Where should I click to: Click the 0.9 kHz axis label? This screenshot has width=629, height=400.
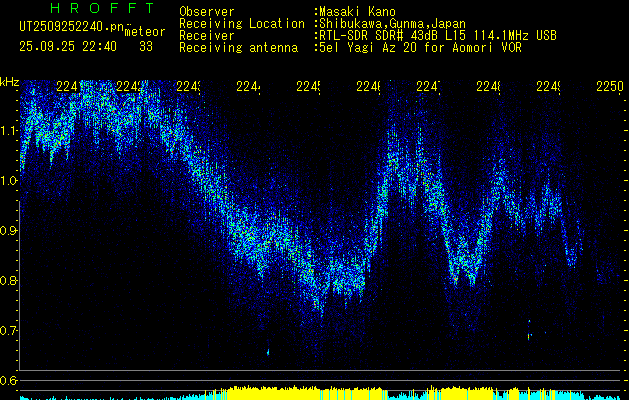(9, 230)
